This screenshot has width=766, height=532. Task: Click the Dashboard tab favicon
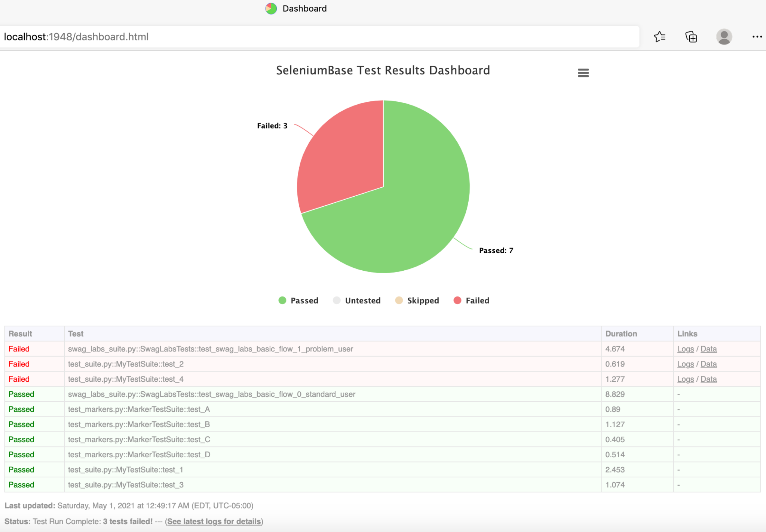(x=271, y=9)
